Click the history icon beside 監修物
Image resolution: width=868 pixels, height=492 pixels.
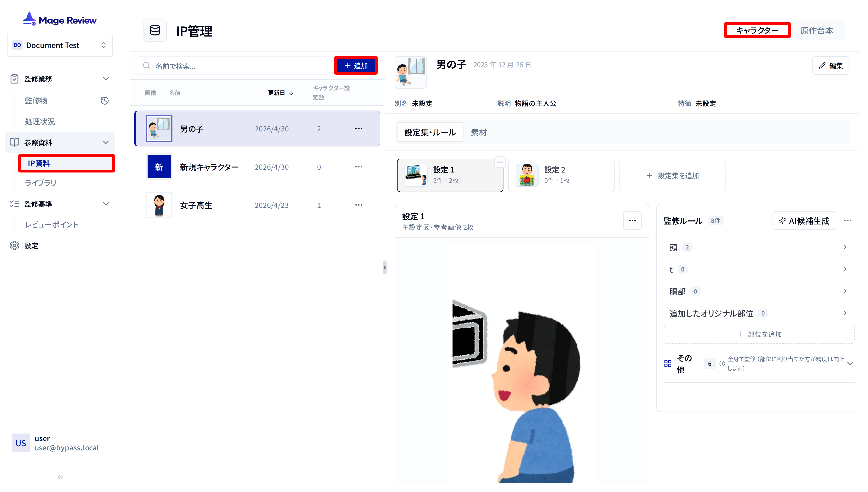(x=104, y=101)
